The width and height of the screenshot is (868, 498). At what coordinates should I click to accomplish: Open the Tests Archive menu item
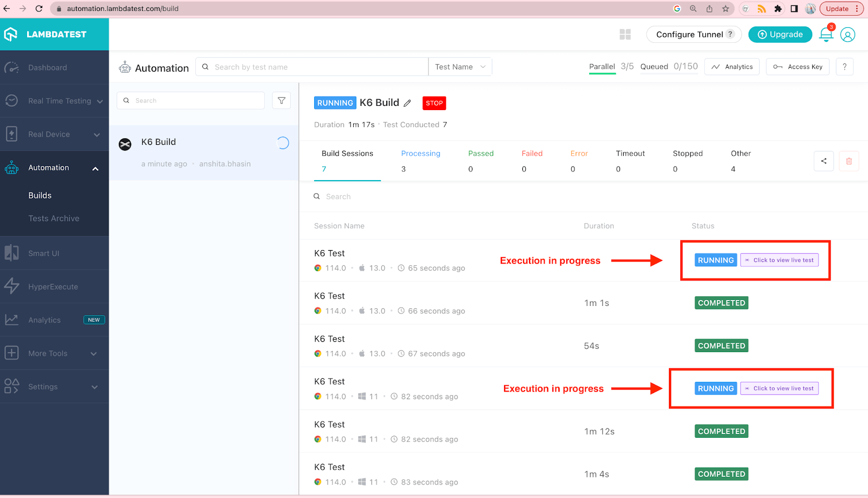pos(54,218)
